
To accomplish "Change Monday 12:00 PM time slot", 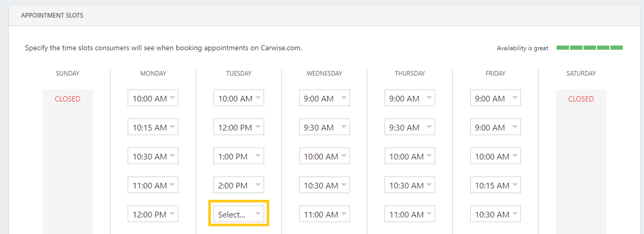I will point(153,214).
